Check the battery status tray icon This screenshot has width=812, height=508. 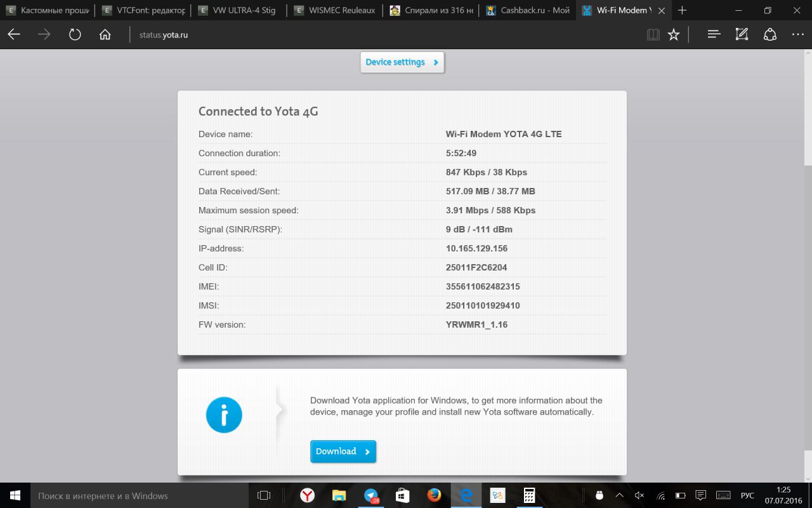pos(680,495)
